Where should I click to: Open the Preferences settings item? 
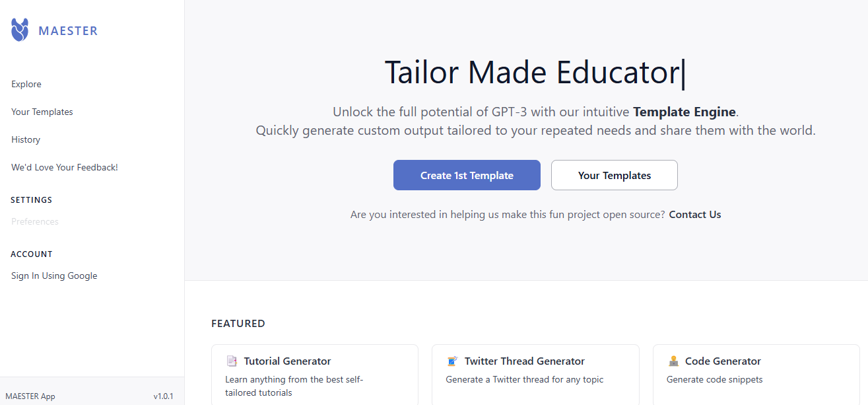pyautogui.click(x=35, y=221)
